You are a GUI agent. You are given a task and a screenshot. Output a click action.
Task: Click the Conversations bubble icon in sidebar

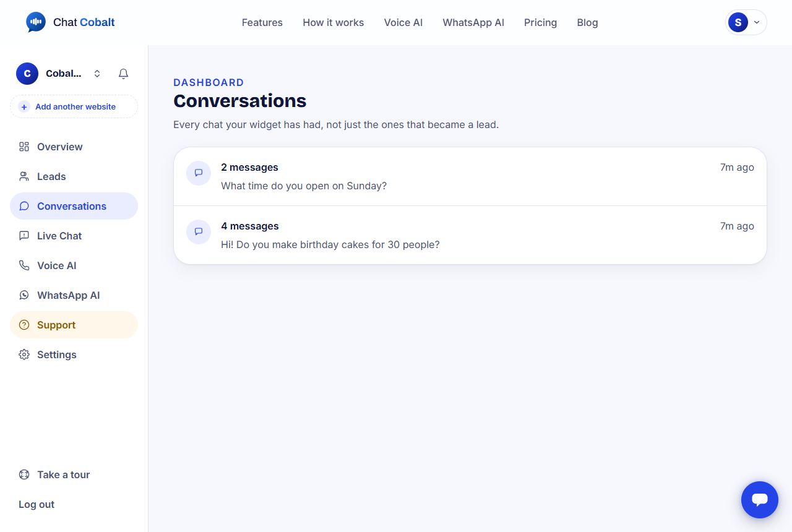point(24,206)
